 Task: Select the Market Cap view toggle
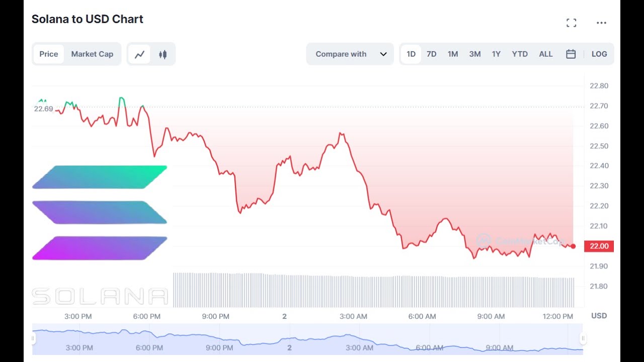pyautogui.click(x=92, y=54)
